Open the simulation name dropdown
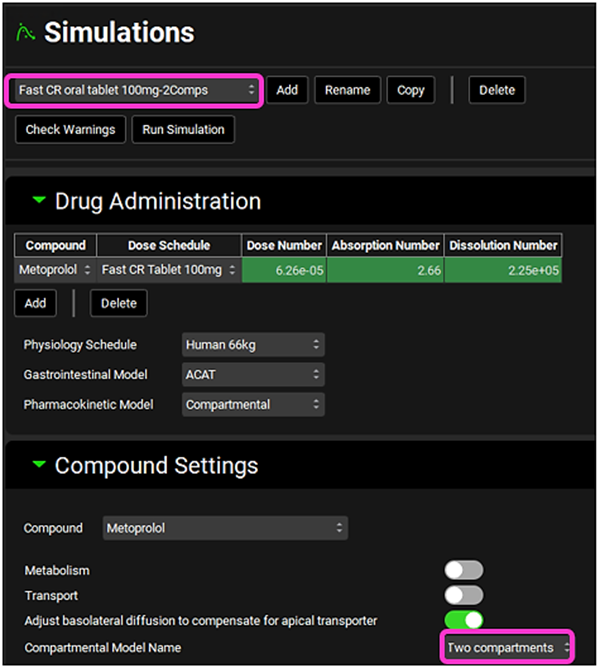Viewport: 600px width, 668px height. coord(137,90)
